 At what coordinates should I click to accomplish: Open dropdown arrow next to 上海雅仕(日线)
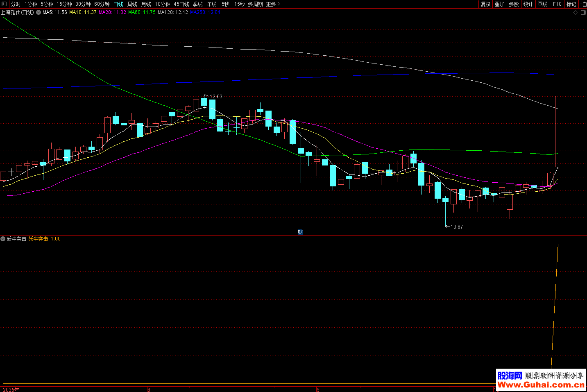click(39, 12)
